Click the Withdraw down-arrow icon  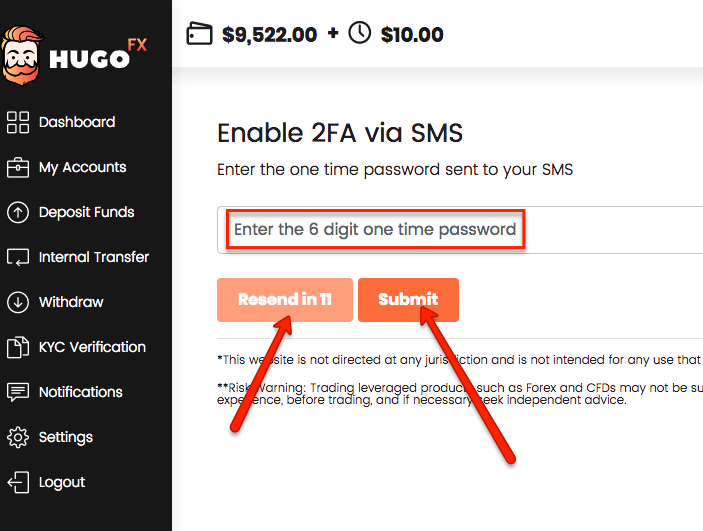point(18,302)
